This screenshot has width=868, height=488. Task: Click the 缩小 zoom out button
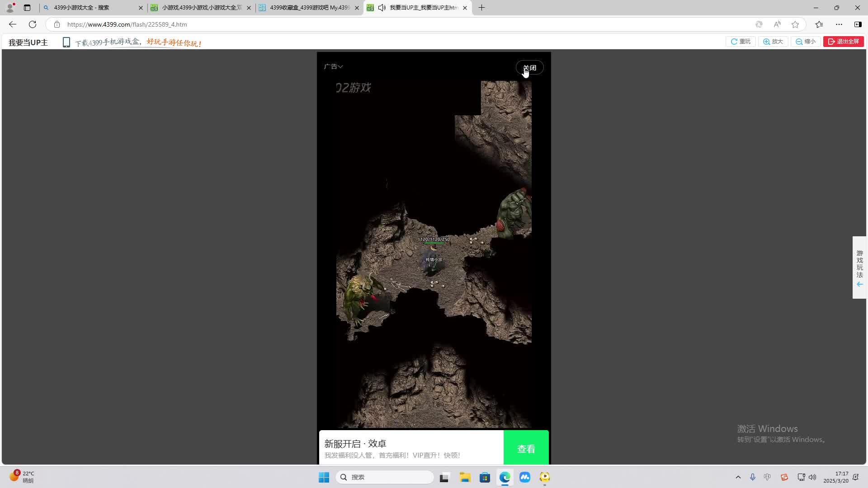[806, 42]
